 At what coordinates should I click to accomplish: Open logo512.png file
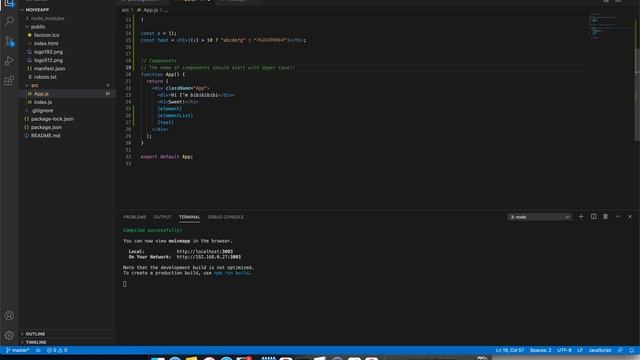click(48, 60)
